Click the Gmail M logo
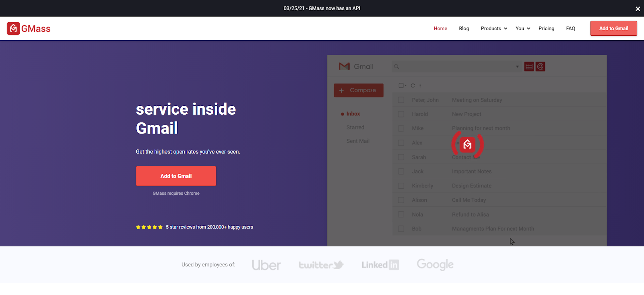The width and height of the screenshot is (644, 295). pos(345,66)
